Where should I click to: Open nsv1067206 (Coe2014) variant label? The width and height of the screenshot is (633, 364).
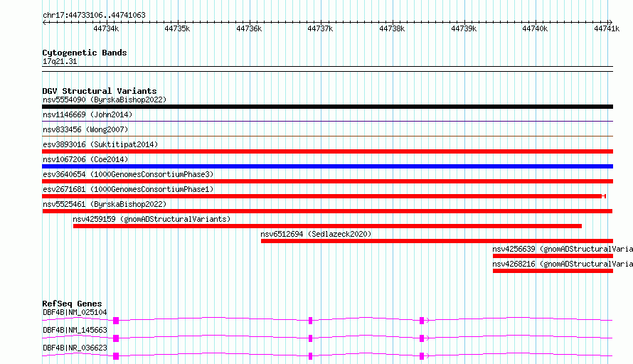pyautogui.click(x=85, y=159)
